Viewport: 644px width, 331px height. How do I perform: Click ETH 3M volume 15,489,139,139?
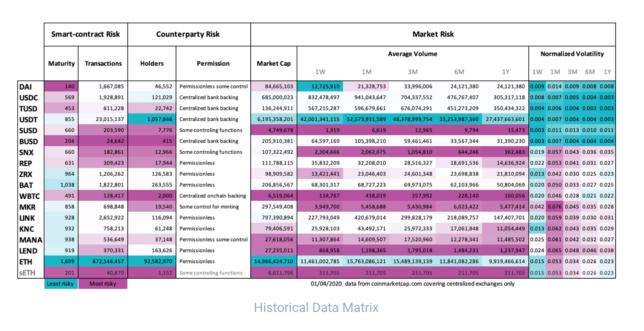pyautogui.click(x=412, y=262)
